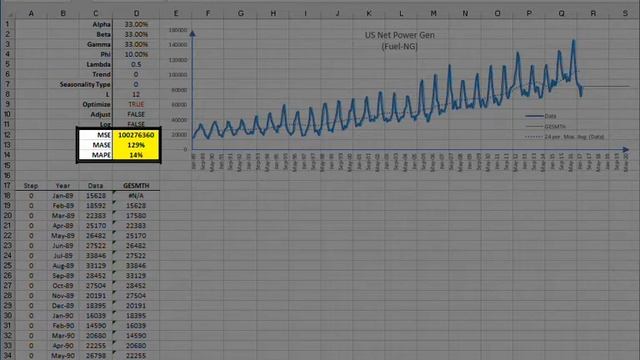Select the Seasonality Type value cell

pyautogui.click(x=136, y=84)
